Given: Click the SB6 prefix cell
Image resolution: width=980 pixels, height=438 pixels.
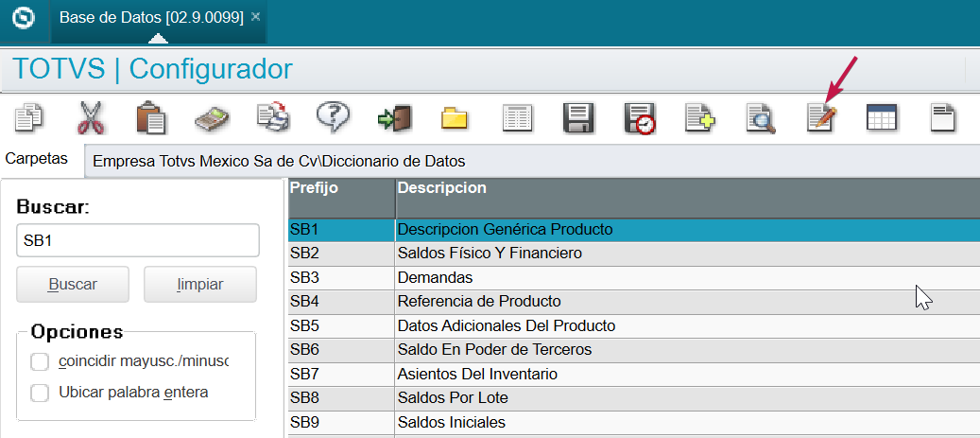Looking at the screenshot, I should (342, 350).
